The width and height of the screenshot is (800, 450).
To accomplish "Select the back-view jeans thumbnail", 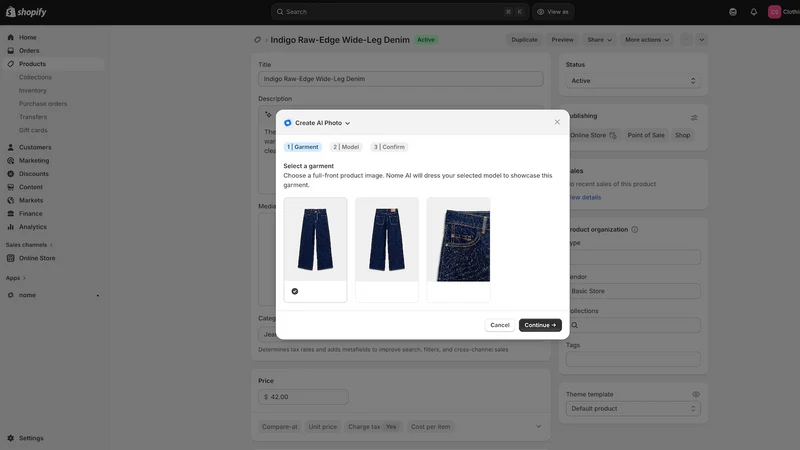I will 387,250.
